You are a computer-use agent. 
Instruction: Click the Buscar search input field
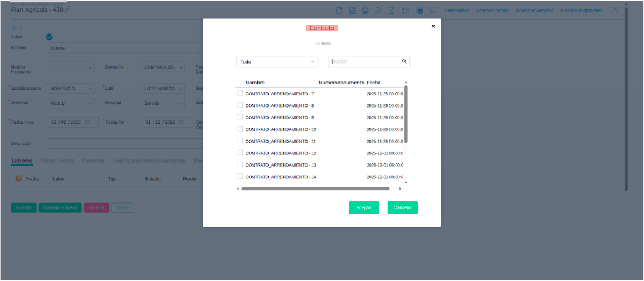[x=365, y=62]
